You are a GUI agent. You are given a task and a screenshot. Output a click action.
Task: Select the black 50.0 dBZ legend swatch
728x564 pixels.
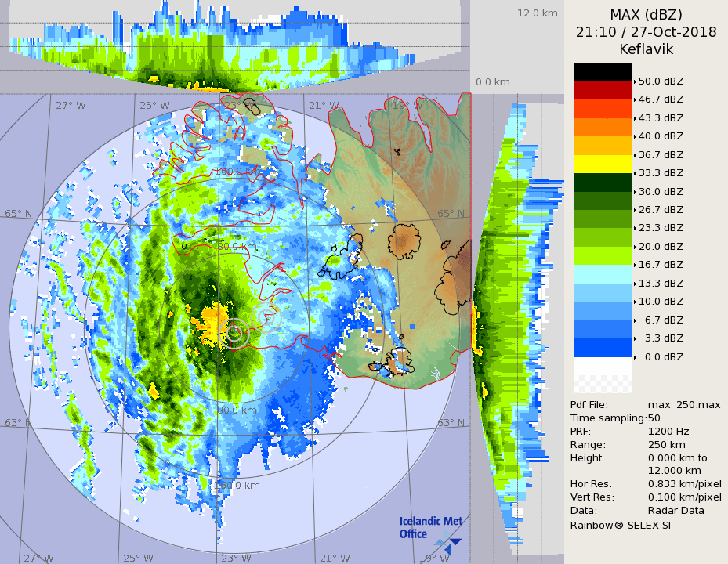tap(602, 72)
